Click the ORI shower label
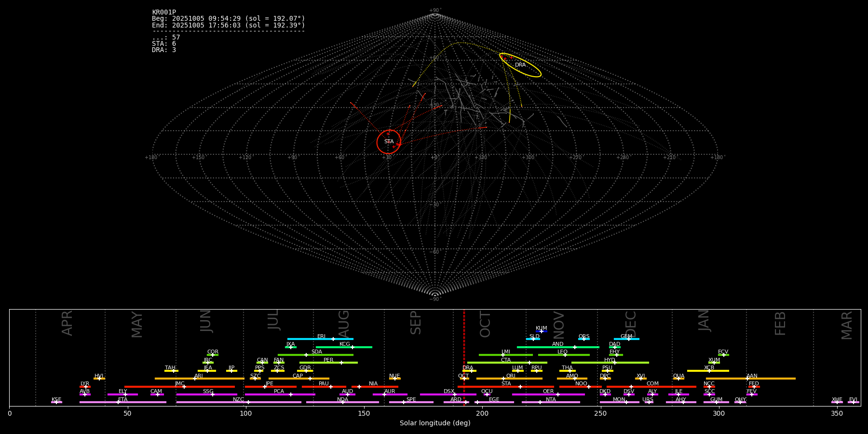 coord(511,376)
